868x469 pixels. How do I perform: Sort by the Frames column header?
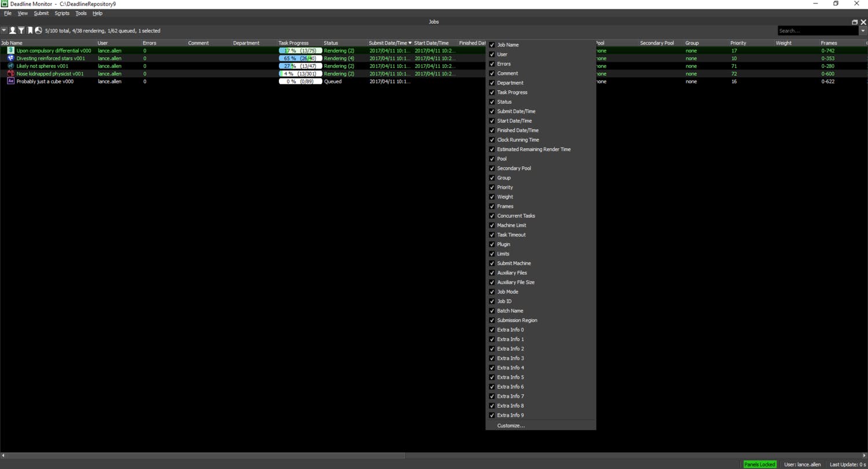[829, 43]
